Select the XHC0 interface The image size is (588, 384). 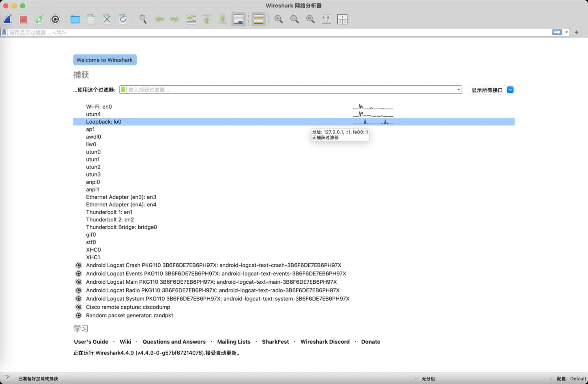(x=294, y=250)
